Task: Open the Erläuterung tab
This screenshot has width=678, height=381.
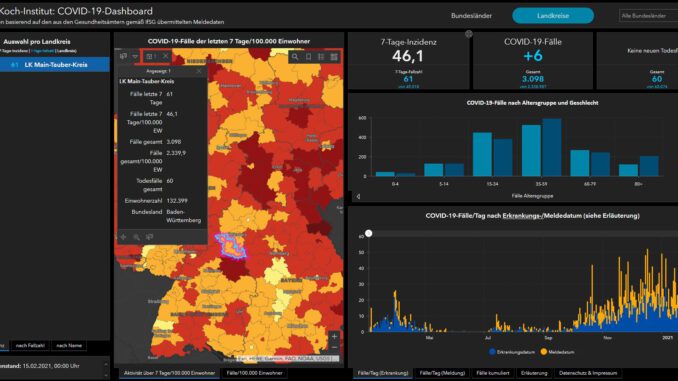Action: point(534,373)
